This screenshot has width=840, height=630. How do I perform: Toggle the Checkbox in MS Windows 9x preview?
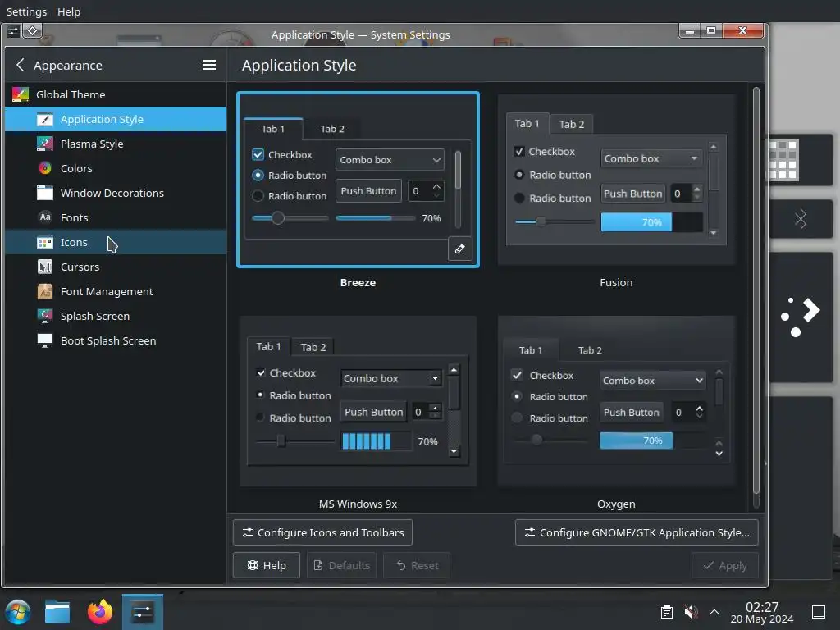point(261,373)
